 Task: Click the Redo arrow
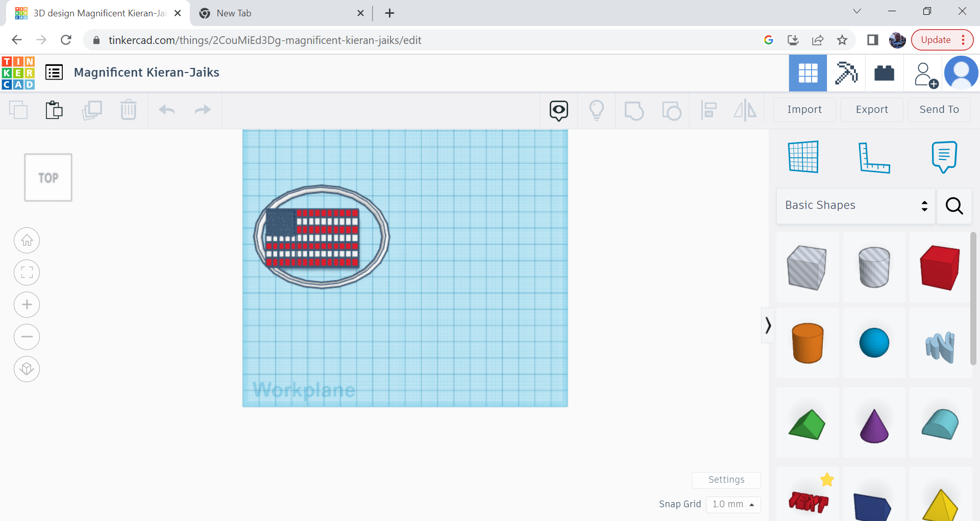click(x=203, y=110)
